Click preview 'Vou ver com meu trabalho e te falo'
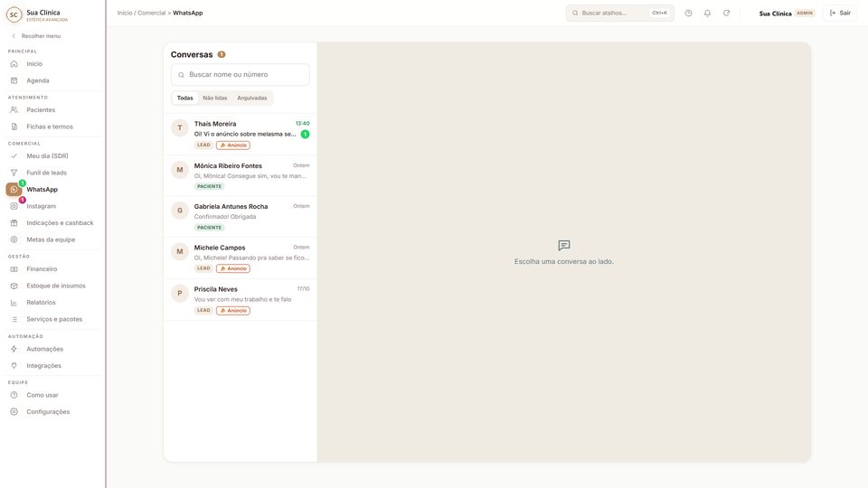This screenshot has height=488, width=868. click(x=242, y=299)
